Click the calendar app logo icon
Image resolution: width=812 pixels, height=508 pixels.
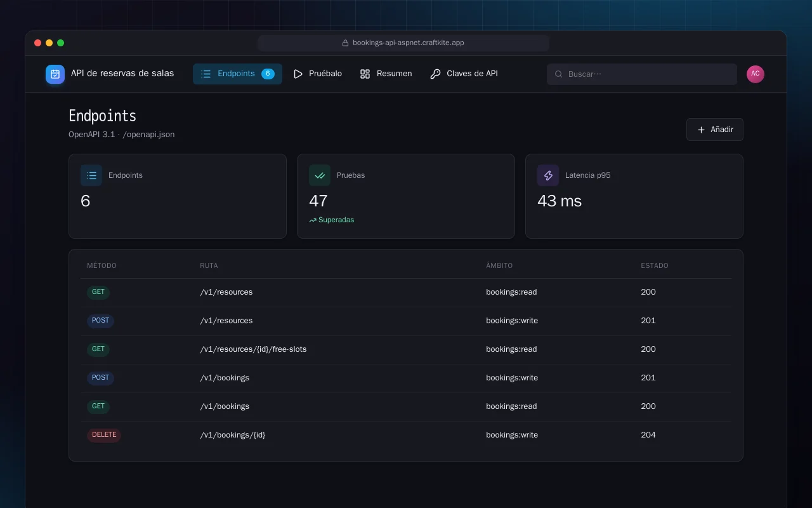[55, 74]
